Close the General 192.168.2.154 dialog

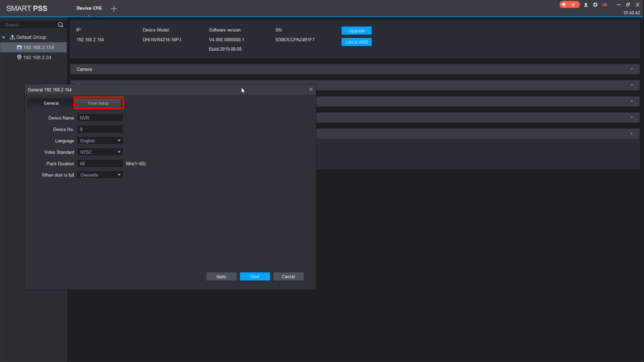click(x=311, y=90)
